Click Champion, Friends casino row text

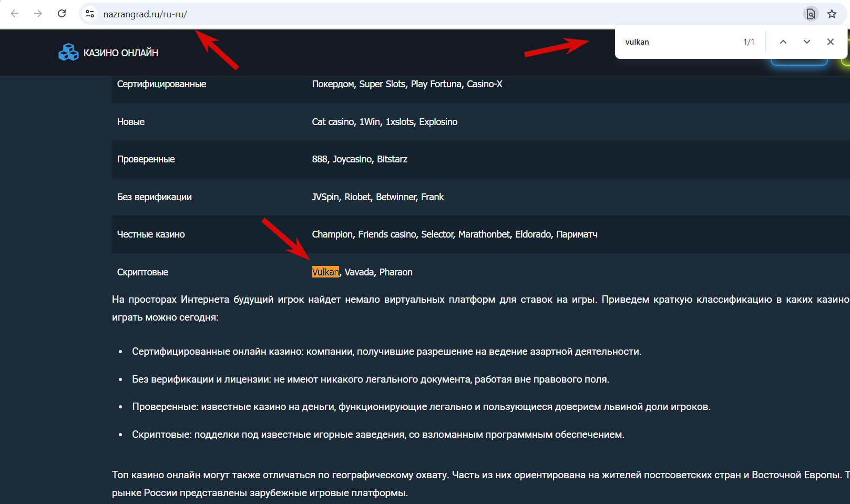click(455, 234)
